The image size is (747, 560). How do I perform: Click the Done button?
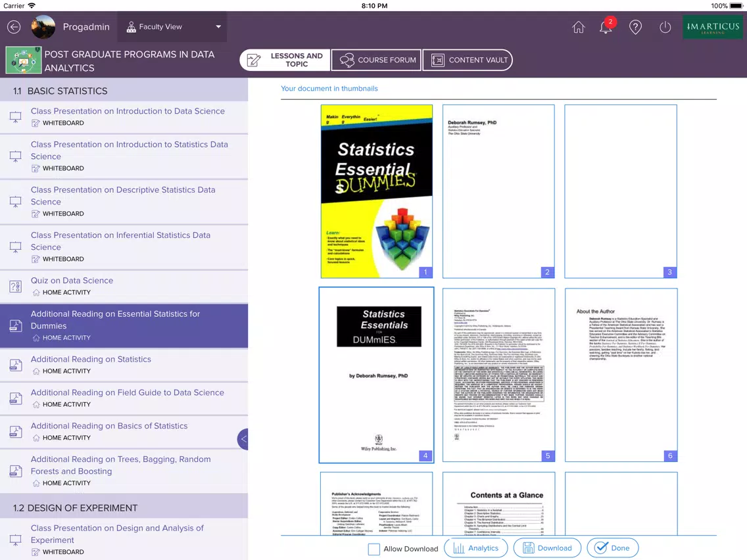tap(613, 548)
